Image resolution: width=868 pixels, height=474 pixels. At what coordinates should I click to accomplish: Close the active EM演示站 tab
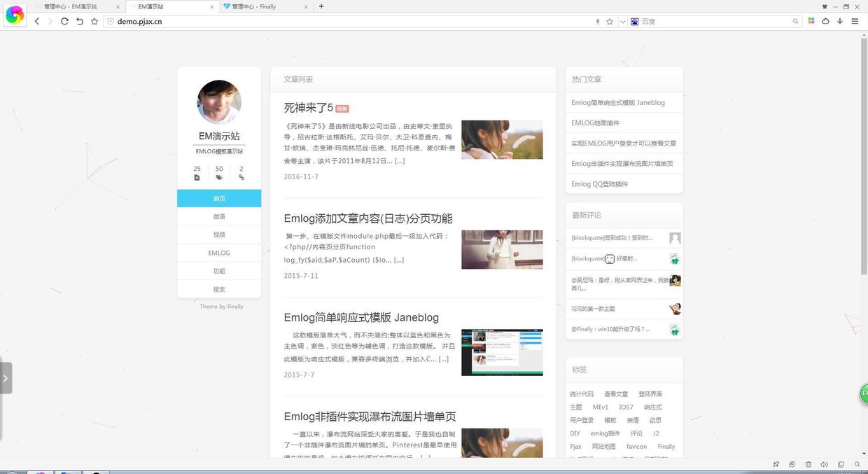pos(212,6)
